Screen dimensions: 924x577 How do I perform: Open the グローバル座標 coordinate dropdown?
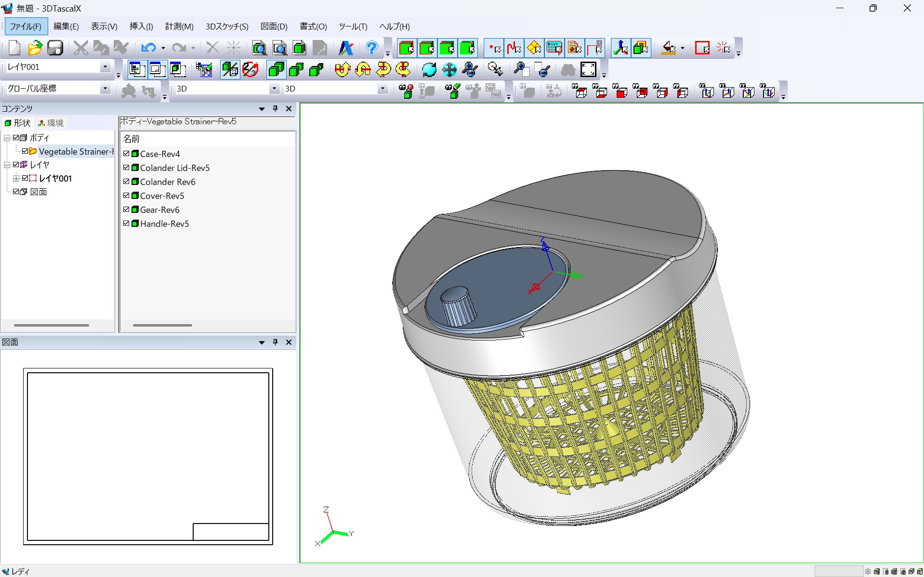pyautogui.click(x=105, y=89)
